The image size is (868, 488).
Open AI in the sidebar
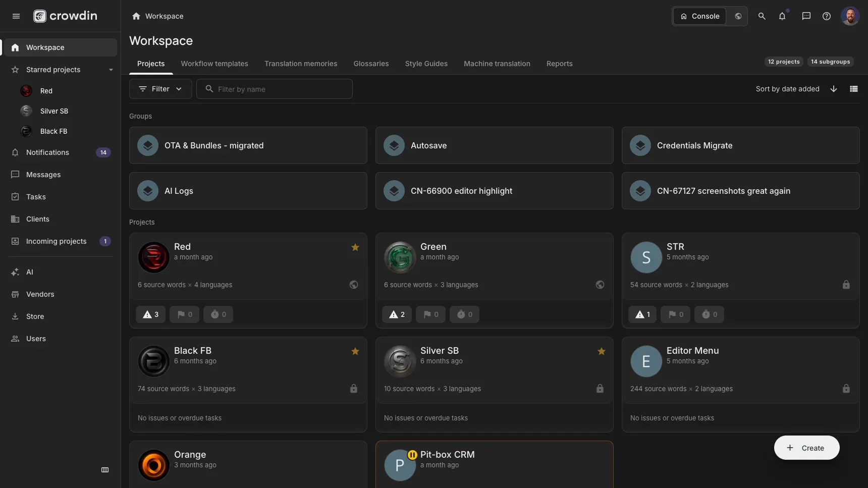coord(60,272)
